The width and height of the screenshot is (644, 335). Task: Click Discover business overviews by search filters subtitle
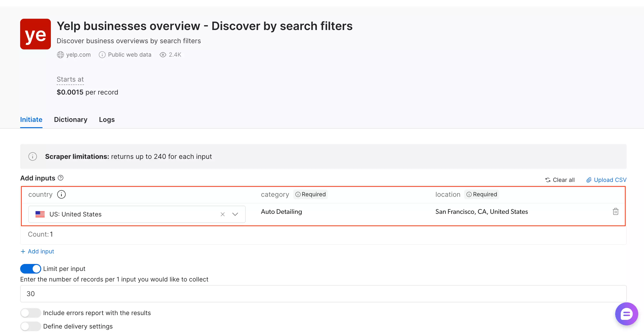(x=129, y=41)
